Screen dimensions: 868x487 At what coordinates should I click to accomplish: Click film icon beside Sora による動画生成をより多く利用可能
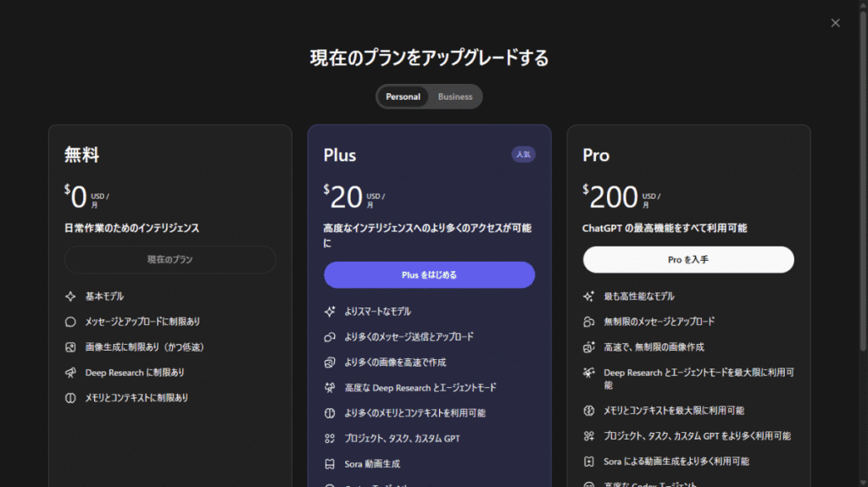coord(588,462)
